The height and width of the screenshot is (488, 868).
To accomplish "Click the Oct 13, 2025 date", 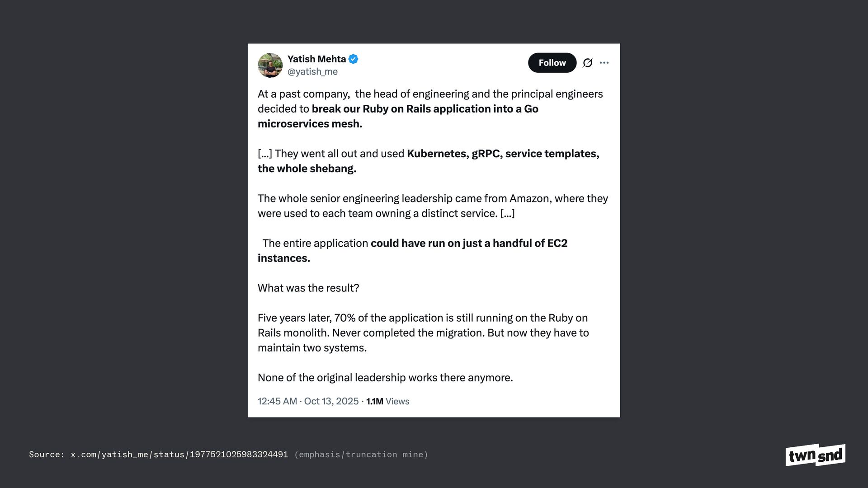I will (331, 401).
